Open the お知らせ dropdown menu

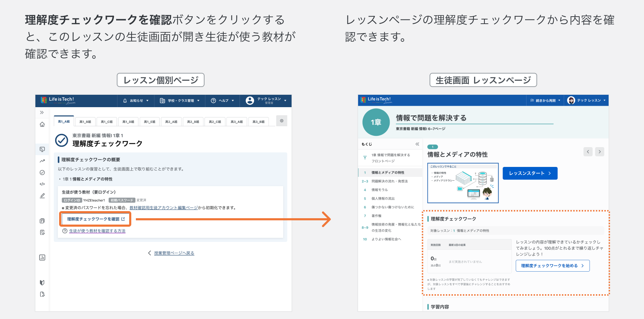point(136,101)
